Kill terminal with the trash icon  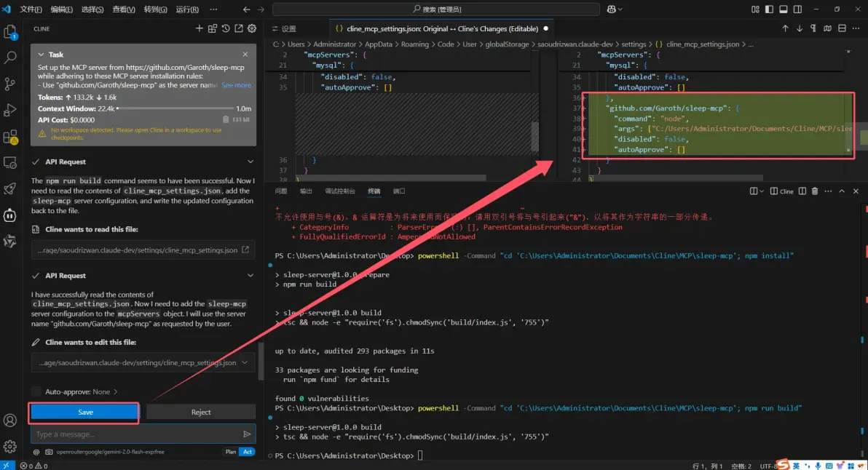[x=815, y=191]
